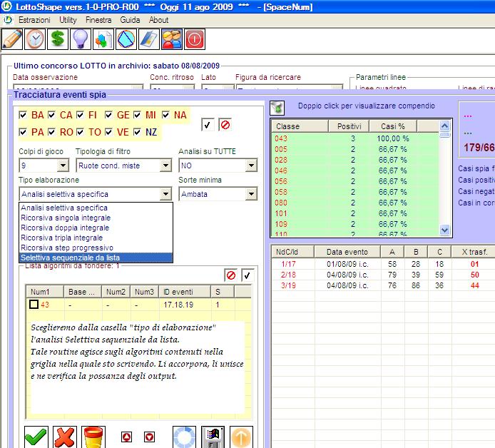The image size is (495, 448).
Task: Open the Utility menu
Action: pos(68,20)
